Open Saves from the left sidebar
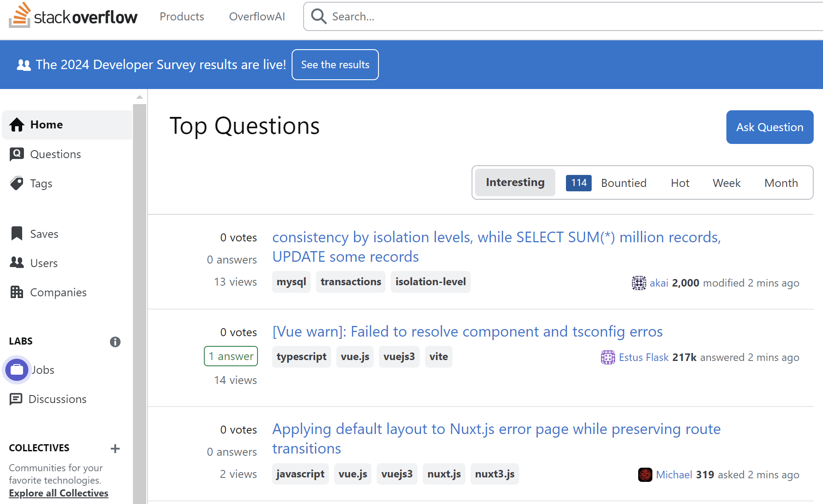The image size is (823, 504). [x=44, y=234]
